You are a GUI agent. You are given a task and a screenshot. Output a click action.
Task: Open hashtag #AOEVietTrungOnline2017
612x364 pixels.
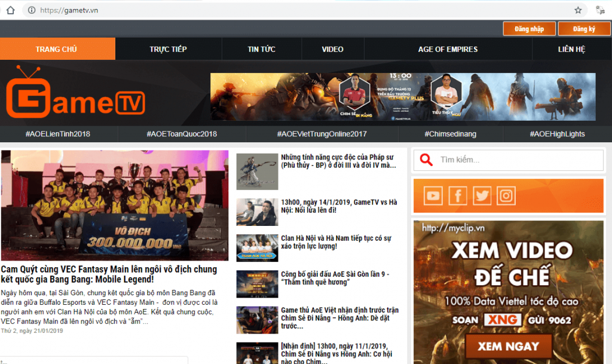(x=322, y=134)
